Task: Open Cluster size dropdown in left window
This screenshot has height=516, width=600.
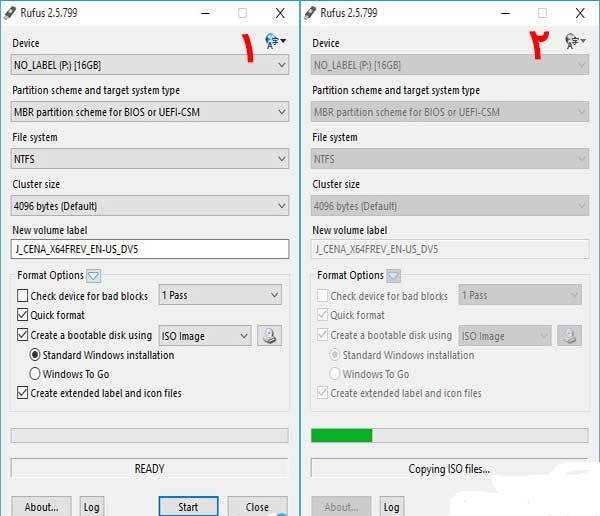Action: (150, 206)
